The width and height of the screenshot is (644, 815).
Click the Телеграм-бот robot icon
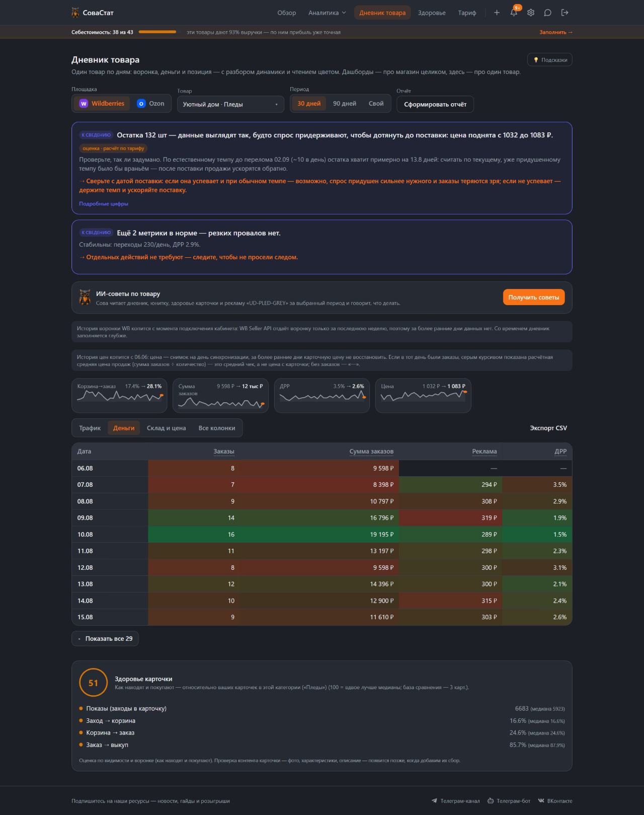click(x=491, y=801)
